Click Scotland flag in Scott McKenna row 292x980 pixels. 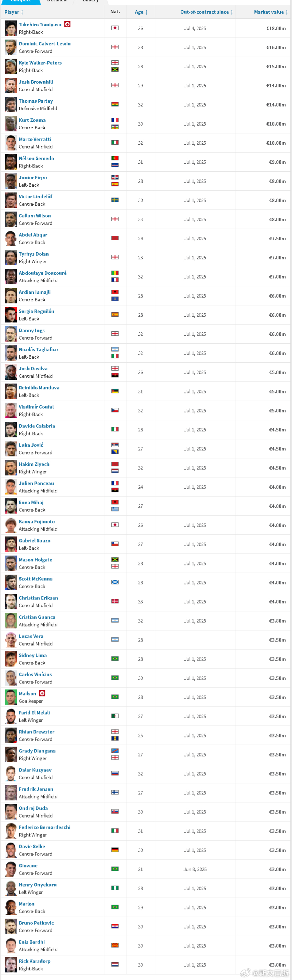coord(115,582)
